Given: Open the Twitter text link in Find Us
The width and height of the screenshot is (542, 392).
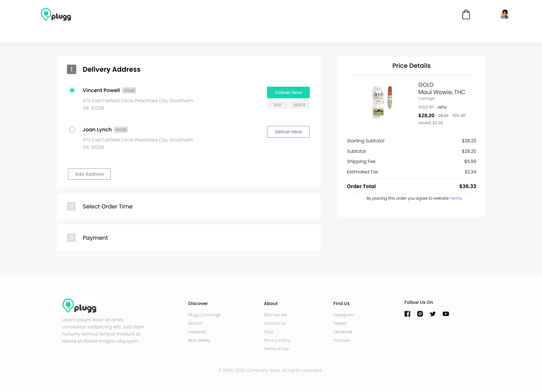Looking at the screenshot, I should [340, 323].
